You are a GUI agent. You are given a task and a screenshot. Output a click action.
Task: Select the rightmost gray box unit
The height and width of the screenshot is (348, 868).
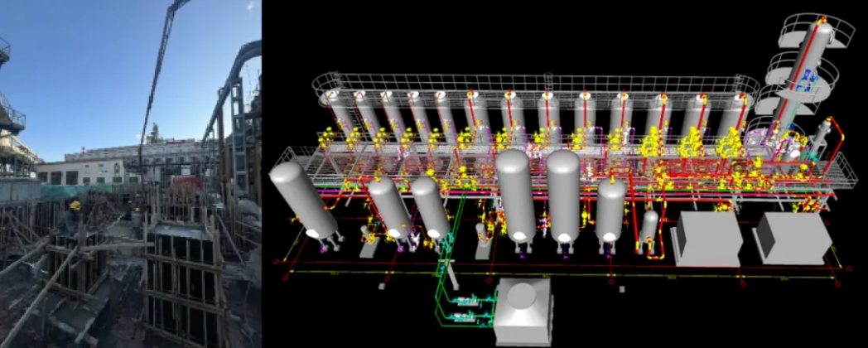[795, 237]
